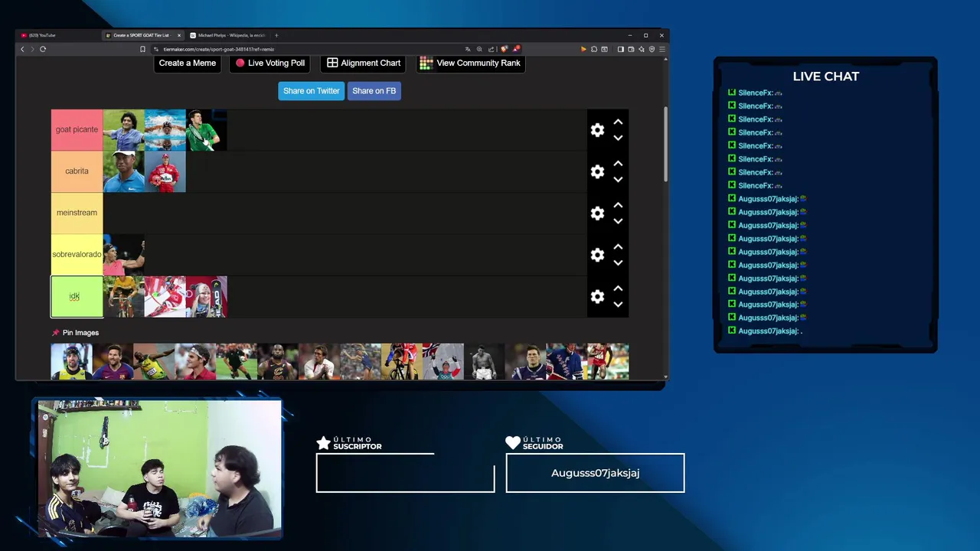
Task: Select the sobrevalorado yellow tier label
Action: coord(77,255)
